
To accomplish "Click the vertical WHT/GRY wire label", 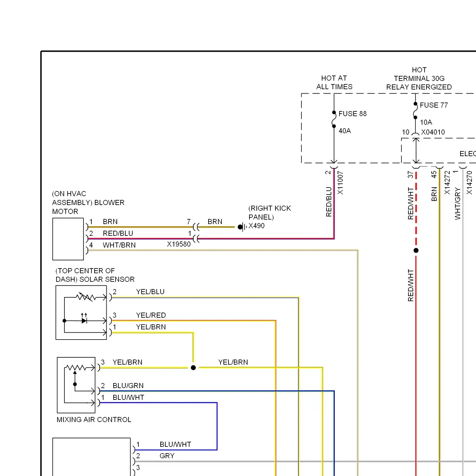I will click(x=458, y=203).
